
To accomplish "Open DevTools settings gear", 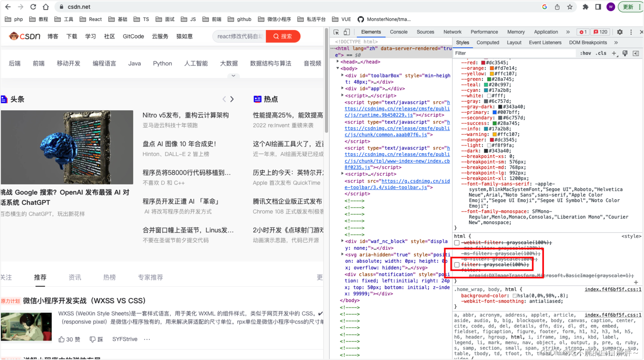I will tap(620, 32).
